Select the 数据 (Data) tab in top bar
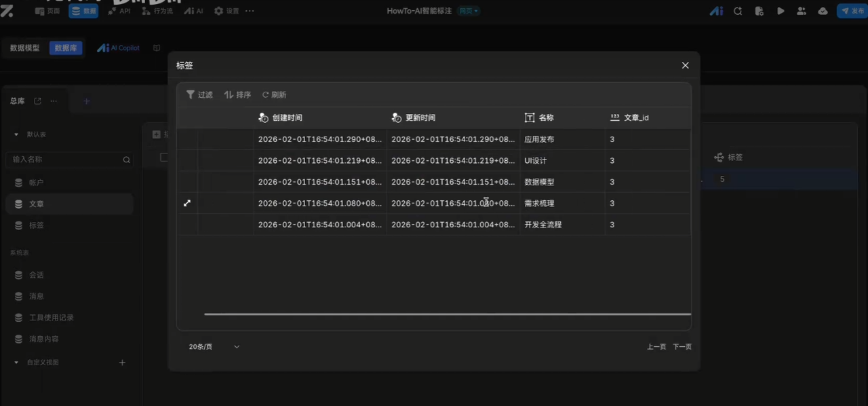 pyautogui.click(x=83, y=11)
